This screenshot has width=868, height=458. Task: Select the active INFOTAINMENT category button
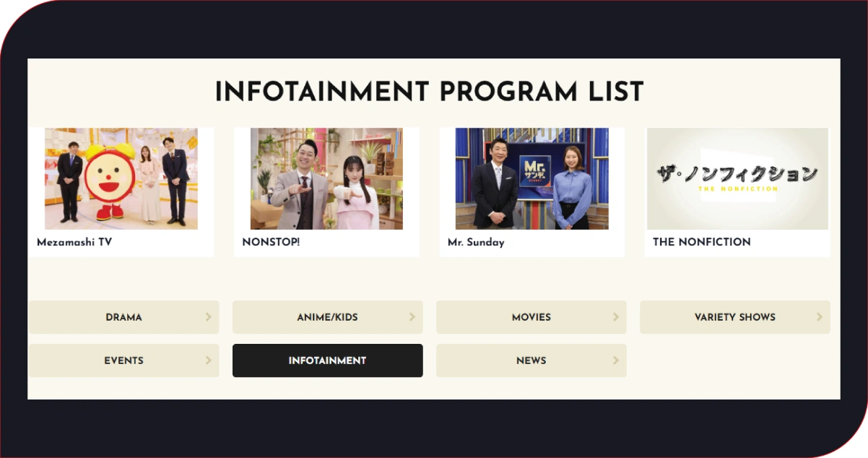pyautogui.click(x=328, y=360)
